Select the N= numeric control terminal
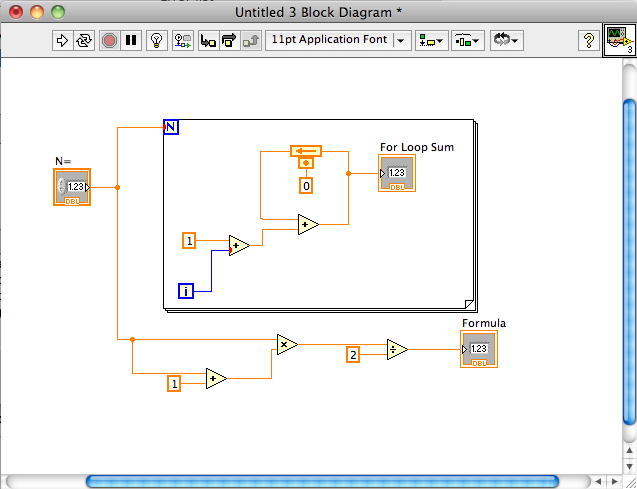 pyautogui.click(x=72, y=187)
